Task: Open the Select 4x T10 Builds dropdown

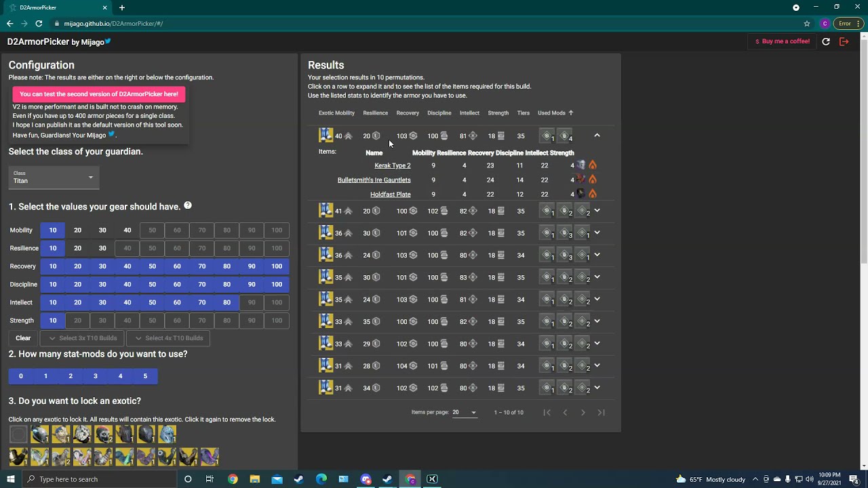Action: (x=169, y=338)
